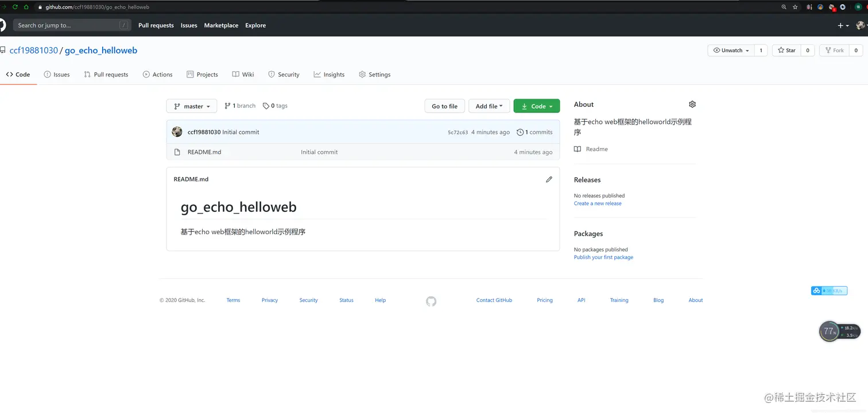Open the Readme section via the book icon

pos(576,149)
